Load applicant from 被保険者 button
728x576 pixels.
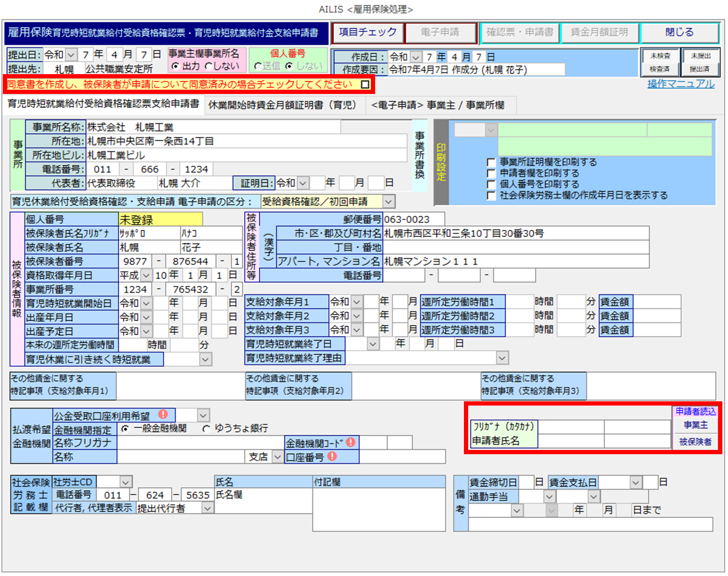tap(695, 442)
